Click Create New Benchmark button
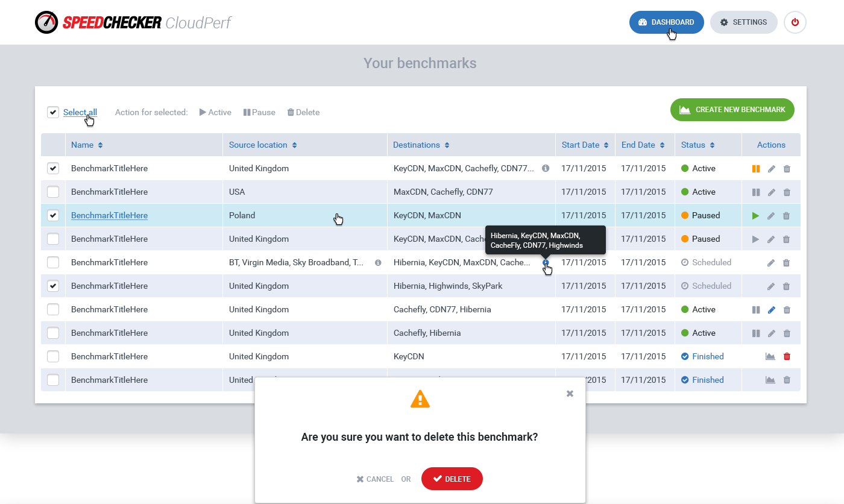This screenshot has width=844, height=504. pos(732,110)
